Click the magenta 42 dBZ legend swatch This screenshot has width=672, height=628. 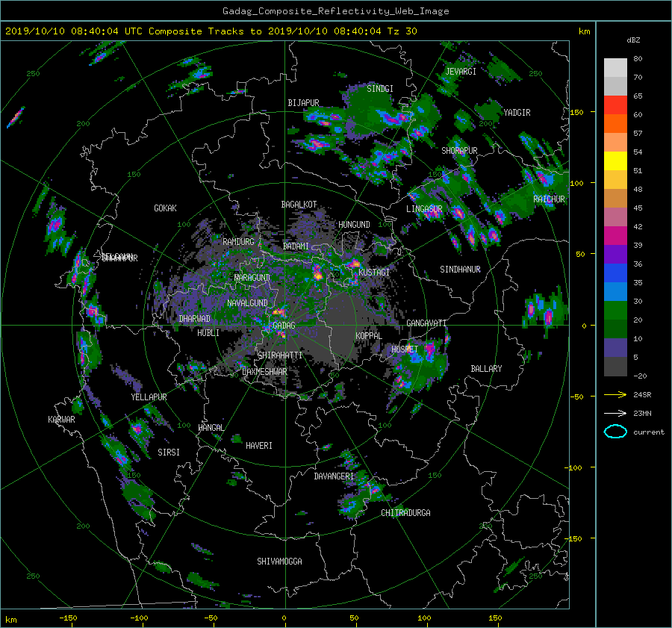pos(615,235)
